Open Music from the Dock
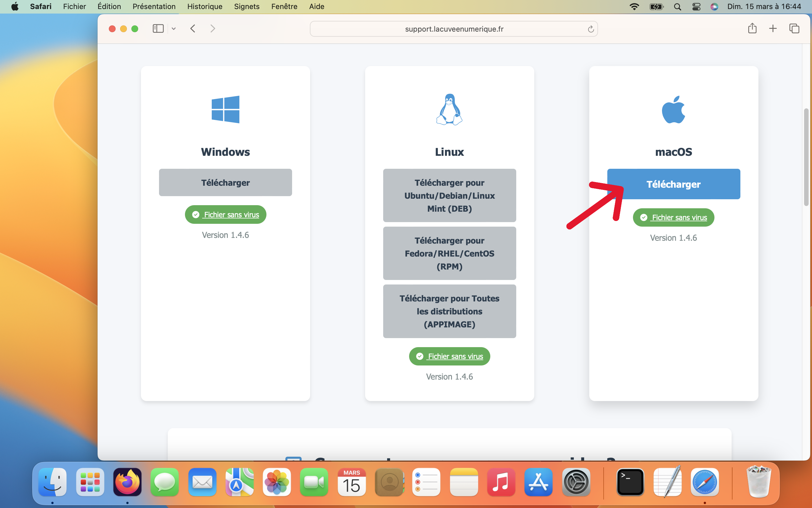The height and width of the screenshot is (508, 812). [501, 482]
